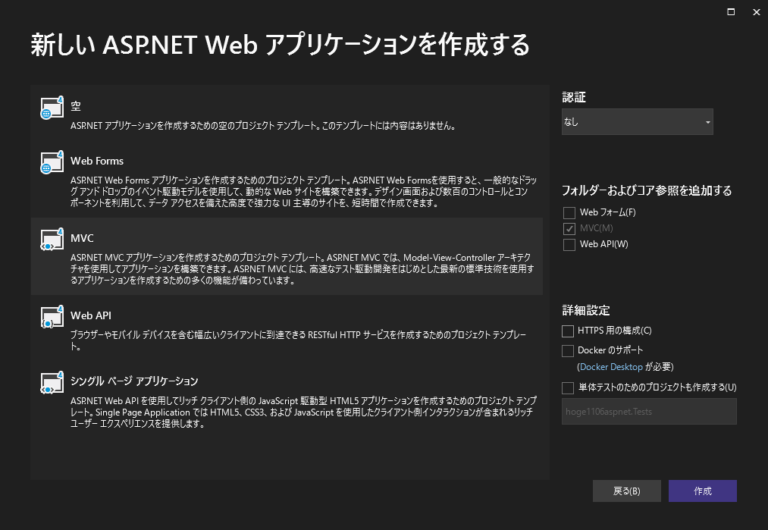768x530 pixels.
Task: Click the test project name input field
Action: tap(649, 411)
